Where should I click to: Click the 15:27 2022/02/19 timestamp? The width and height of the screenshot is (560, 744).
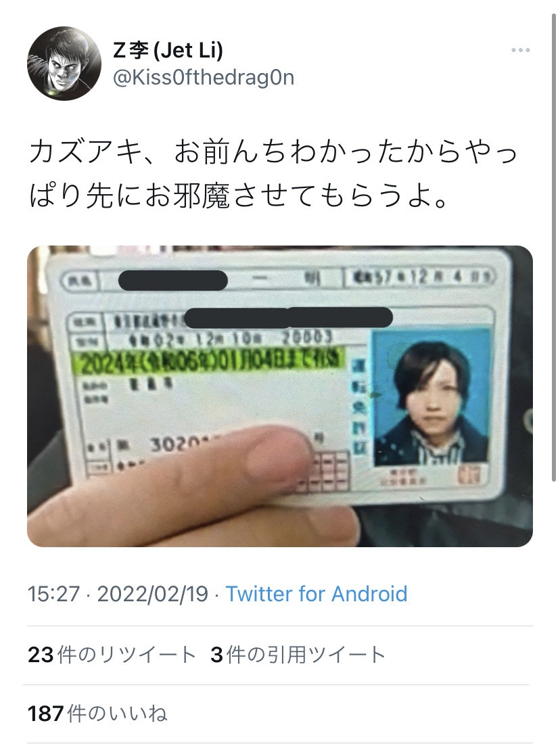pyautogui.click(x=118, y=594)
